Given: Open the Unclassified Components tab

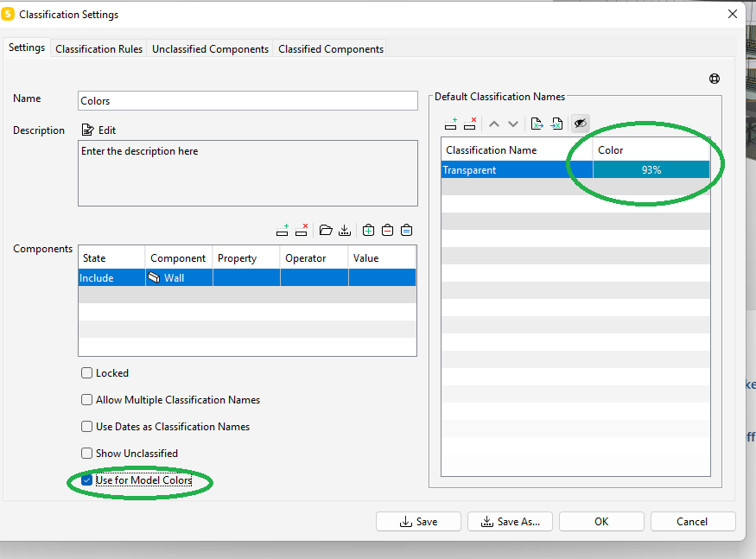Looking at the screenshot, I should [210, 49].
